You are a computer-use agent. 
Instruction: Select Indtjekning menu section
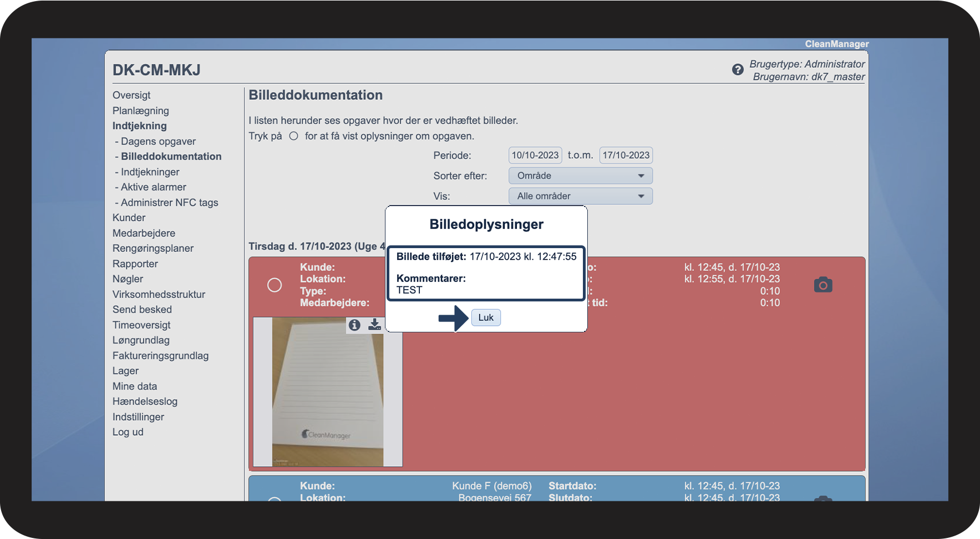(140, 125)
